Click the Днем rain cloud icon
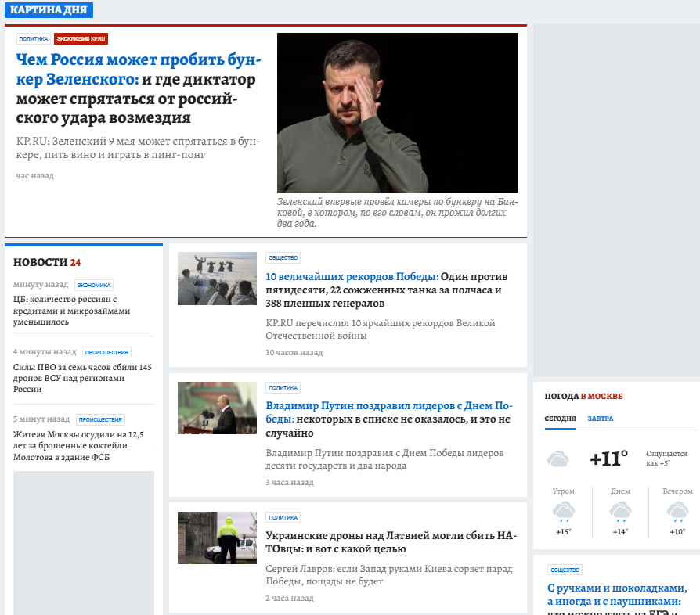The height and width of the screenshot is (615, 700). (x=621, y=511)
